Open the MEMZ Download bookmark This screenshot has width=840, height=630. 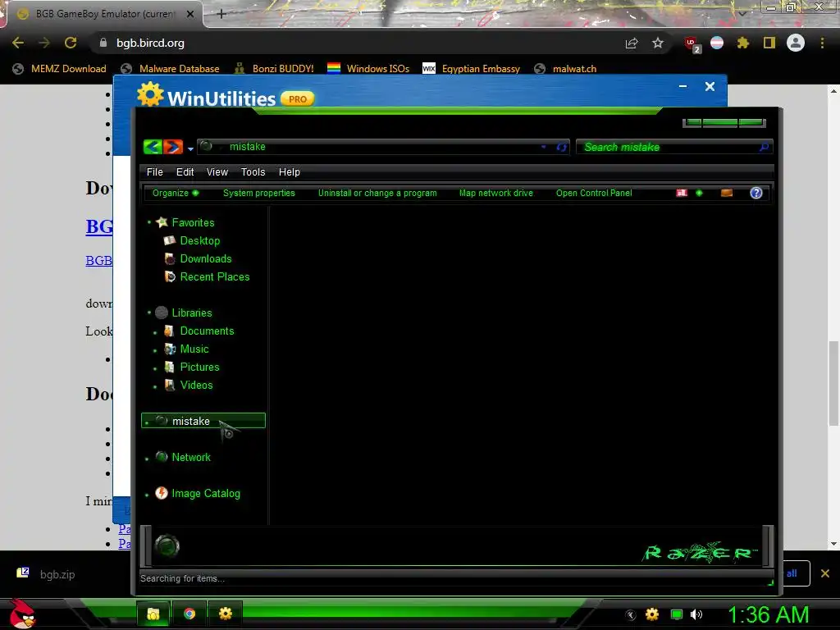click(59, 69)
